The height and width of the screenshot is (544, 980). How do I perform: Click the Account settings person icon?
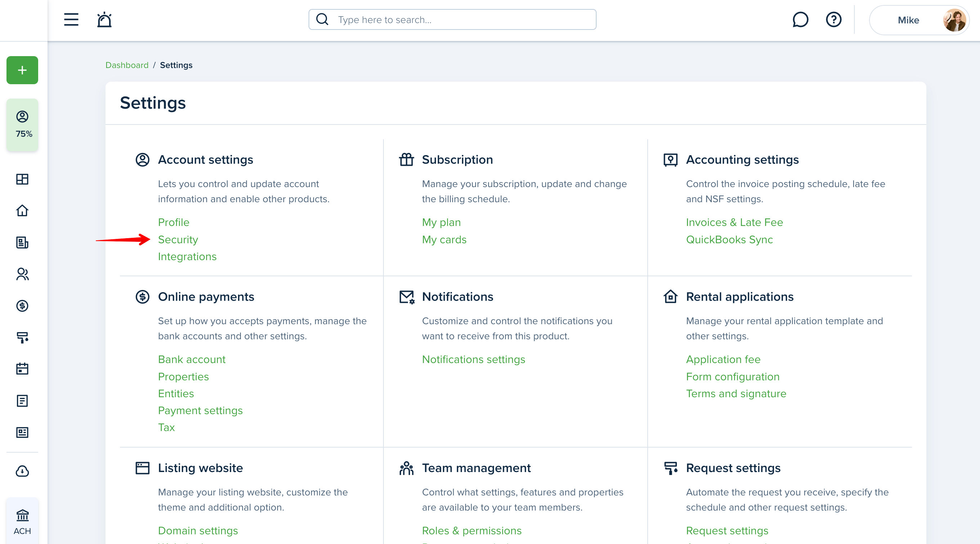(143, 160)
